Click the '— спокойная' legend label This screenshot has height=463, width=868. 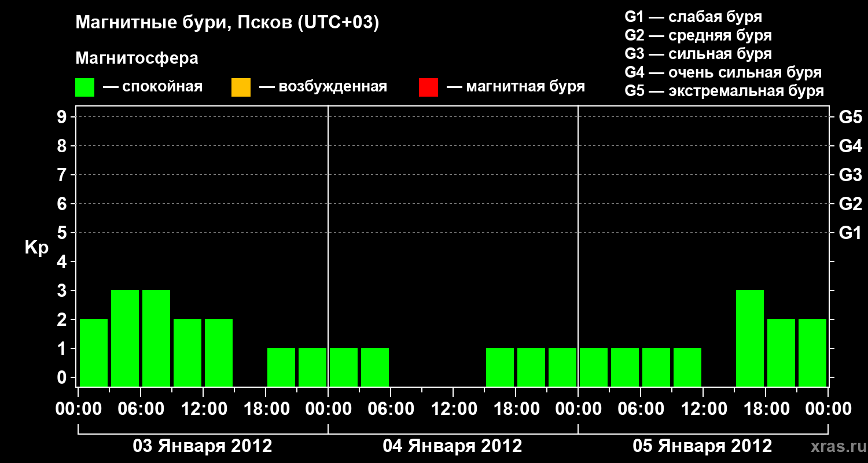click(x=153, y=87)
